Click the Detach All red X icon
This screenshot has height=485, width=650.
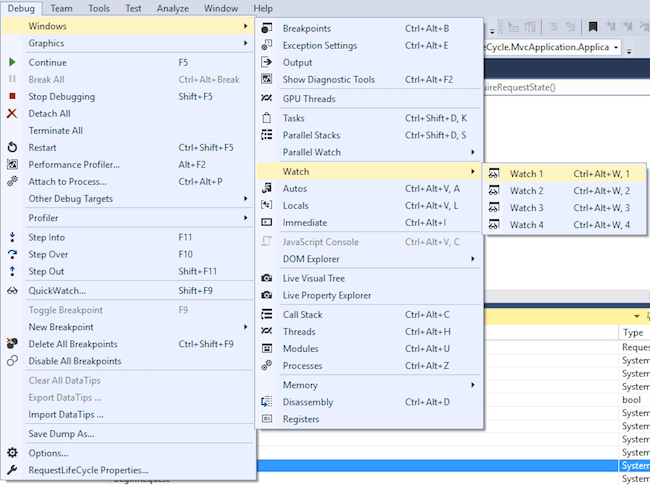click(12, 113)
